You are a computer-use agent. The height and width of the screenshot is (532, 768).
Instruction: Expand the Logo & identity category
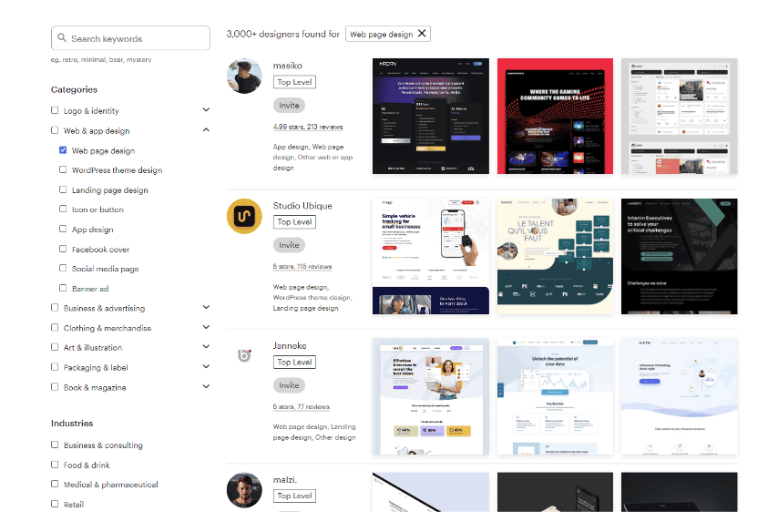pos(205,109)
